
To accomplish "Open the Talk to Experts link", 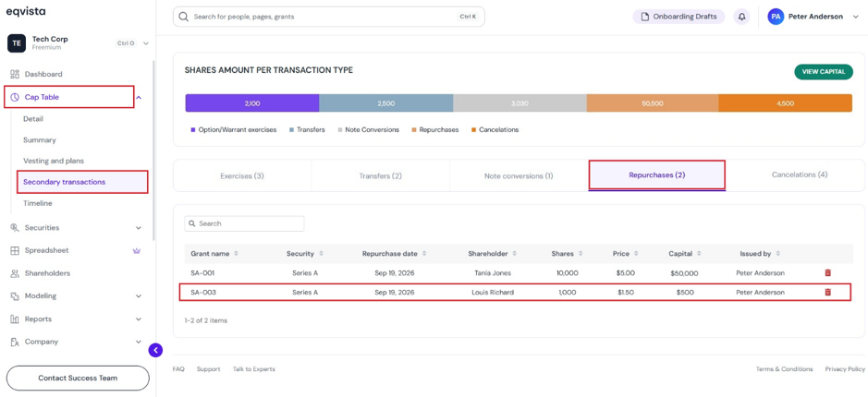I will point(253,368).
